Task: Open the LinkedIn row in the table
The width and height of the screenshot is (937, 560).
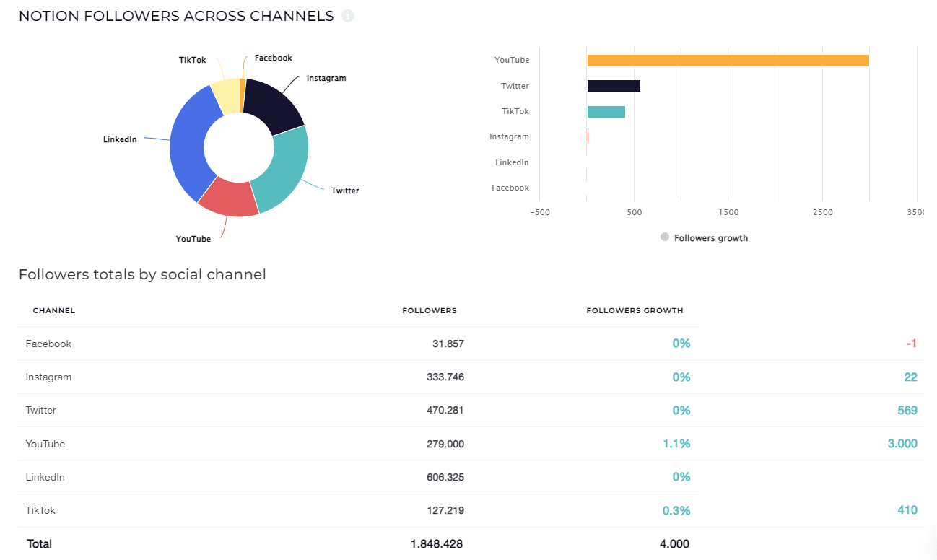Action: (45, 477)
